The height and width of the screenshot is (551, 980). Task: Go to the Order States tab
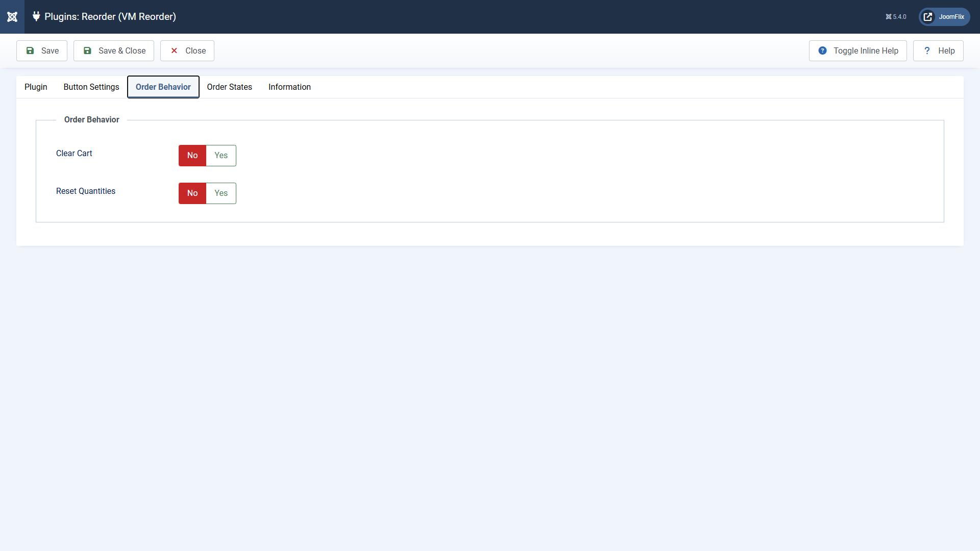(229, 87)
